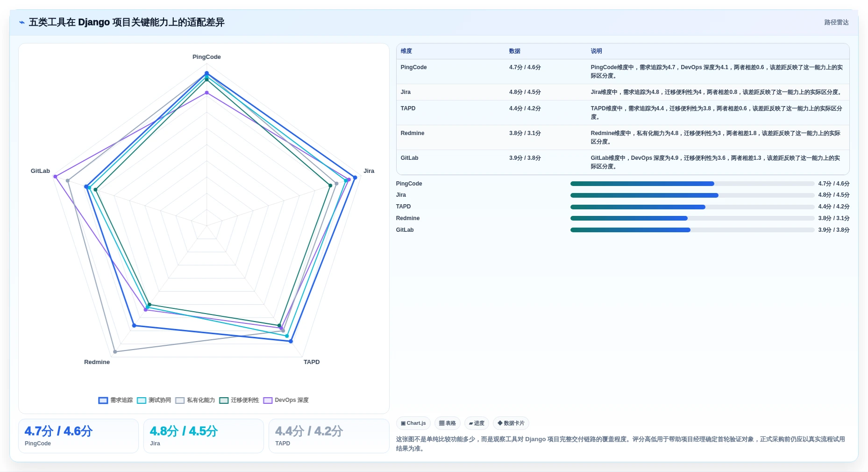
Task: Toggle the 测试协同 legend series
Action: click(x=154, y=400)
